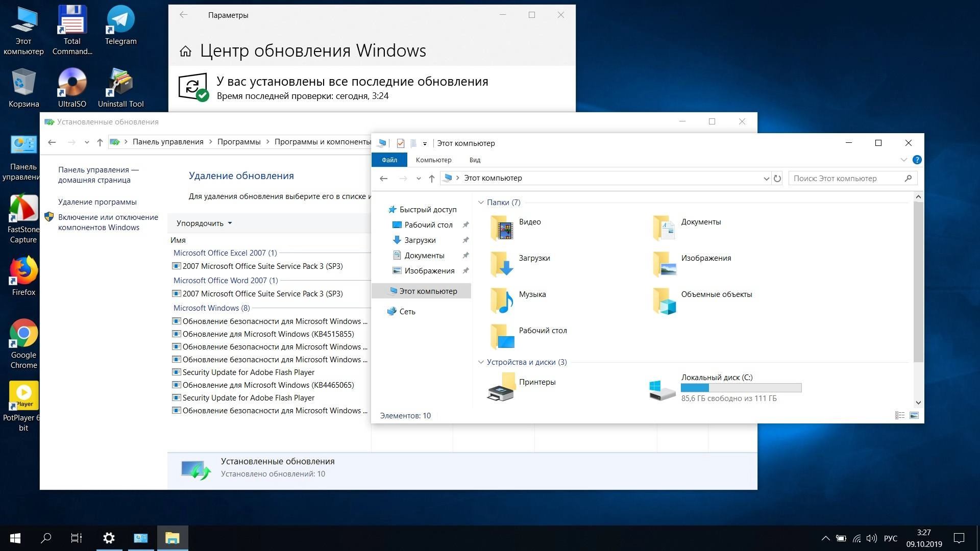Click Microsoft Windows (8) group header
Viewport: 980px width, 551px height.
(x=212, y=308)
